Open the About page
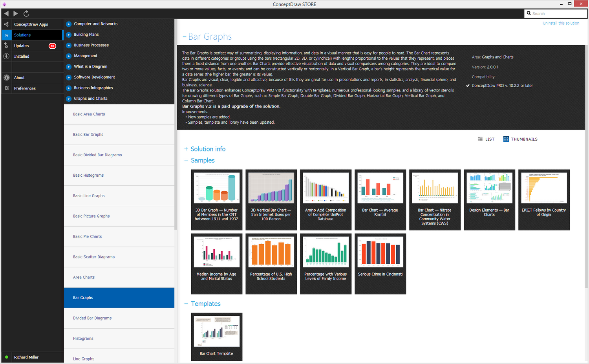Viewport: 589px width, 364px height. [19, 78]
